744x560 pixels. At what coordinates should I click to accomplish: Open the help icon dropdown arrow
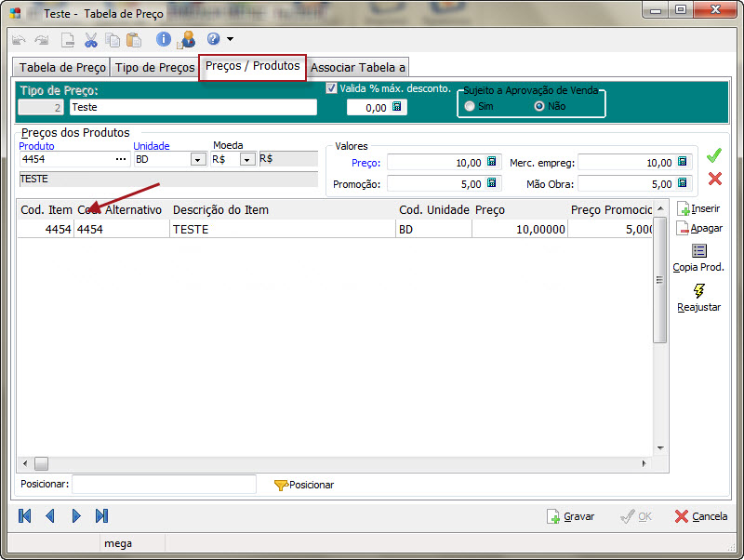pos(230,39)
